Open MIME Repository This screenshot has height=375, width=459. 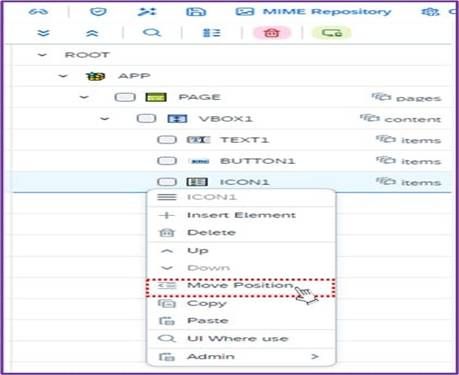313,12
